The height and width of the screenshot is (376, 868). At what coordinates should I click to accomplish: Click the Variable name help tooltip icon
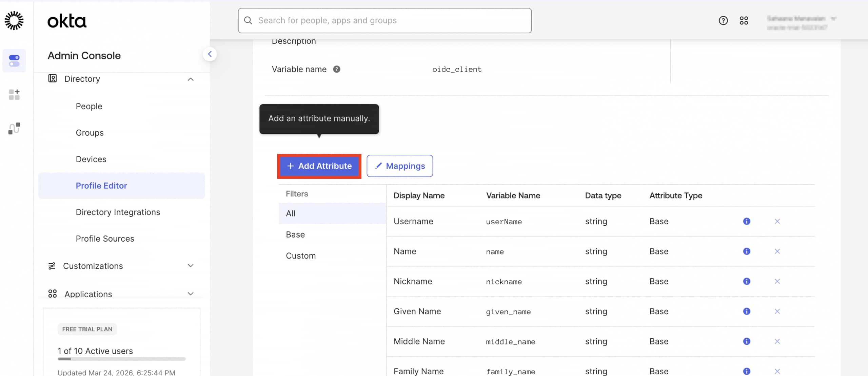tap(336, 69)
